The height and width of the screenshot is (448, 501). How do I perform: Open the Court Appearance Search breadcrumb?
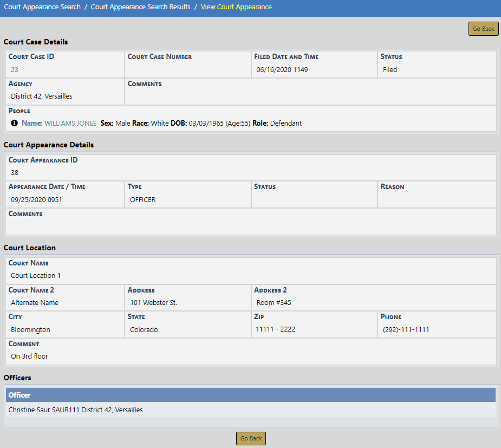(42, 7)
